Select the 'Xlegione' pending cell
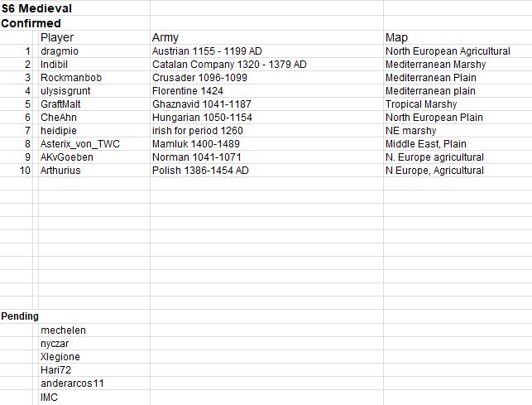 click(x=60, y=357)
